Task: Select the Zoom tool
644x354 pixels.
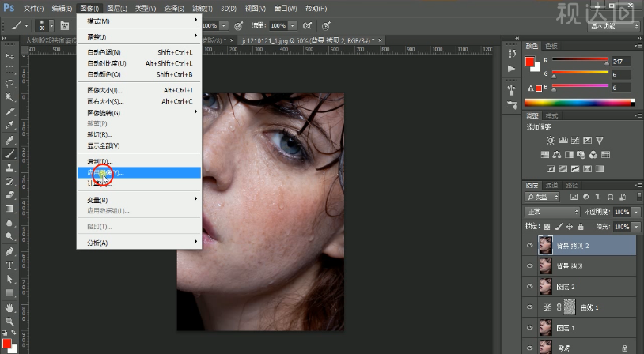Action: coord(9,321)
